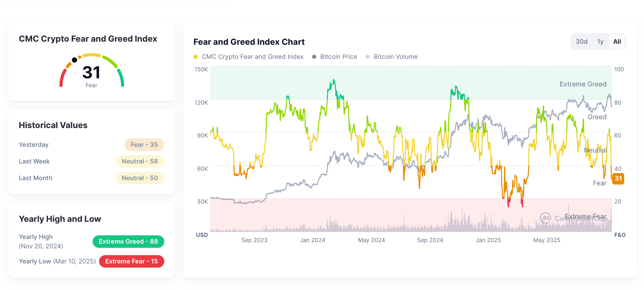Click the Last Month Neutral - 50 value

tap(140, 178)
